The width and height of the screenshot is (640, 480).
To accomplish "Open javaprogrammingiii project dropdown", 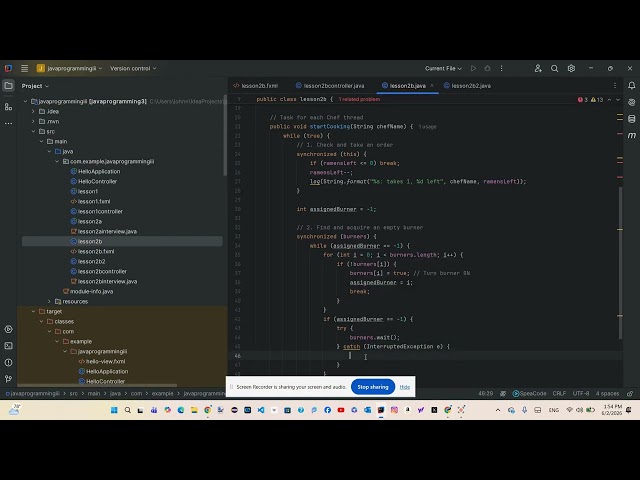I will tap(69, 69).
